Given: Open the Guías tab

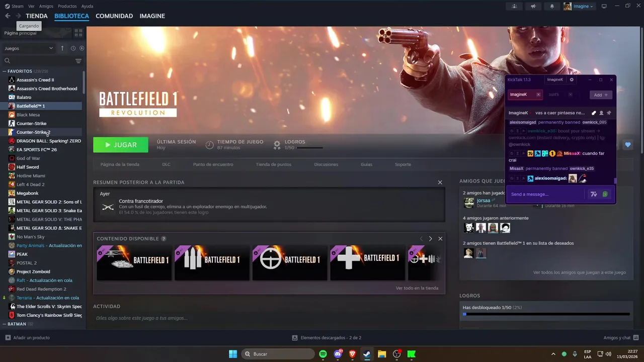Looking at the screenshot, I should [x=366, y=164].
